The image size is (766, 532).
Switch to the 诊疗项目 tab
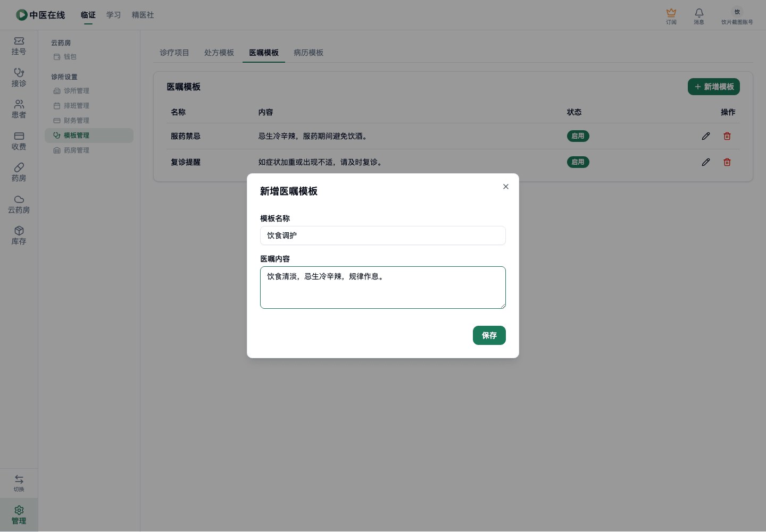click(174, 53)
